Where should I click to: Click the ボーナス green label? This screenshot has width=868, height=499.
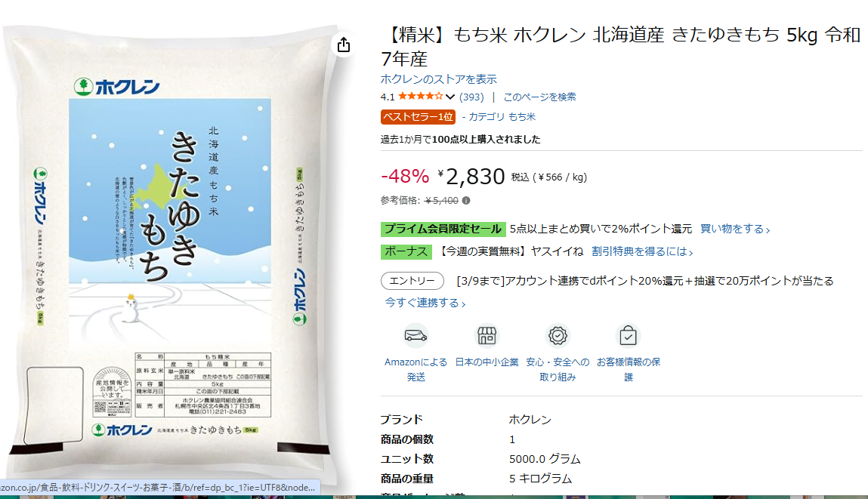406,251
